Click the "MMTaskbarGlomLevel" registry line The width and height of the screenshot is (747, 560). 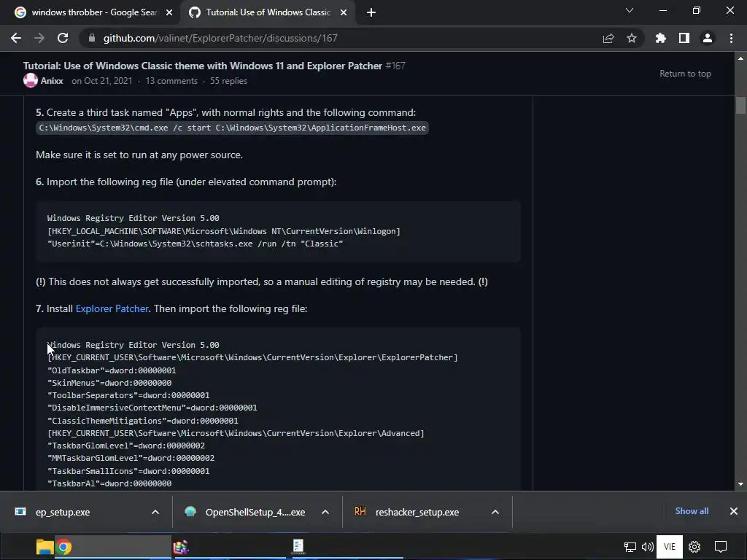pos(131,458)
